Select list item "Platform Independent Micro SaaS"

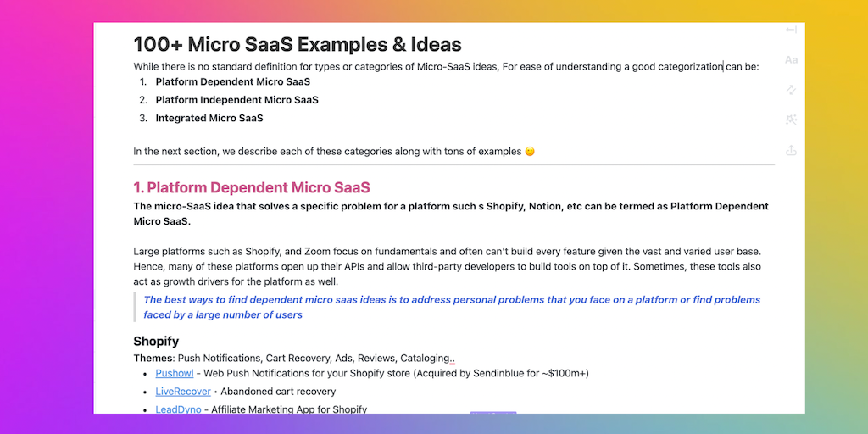pyautogui.click(x=236, y=100)
